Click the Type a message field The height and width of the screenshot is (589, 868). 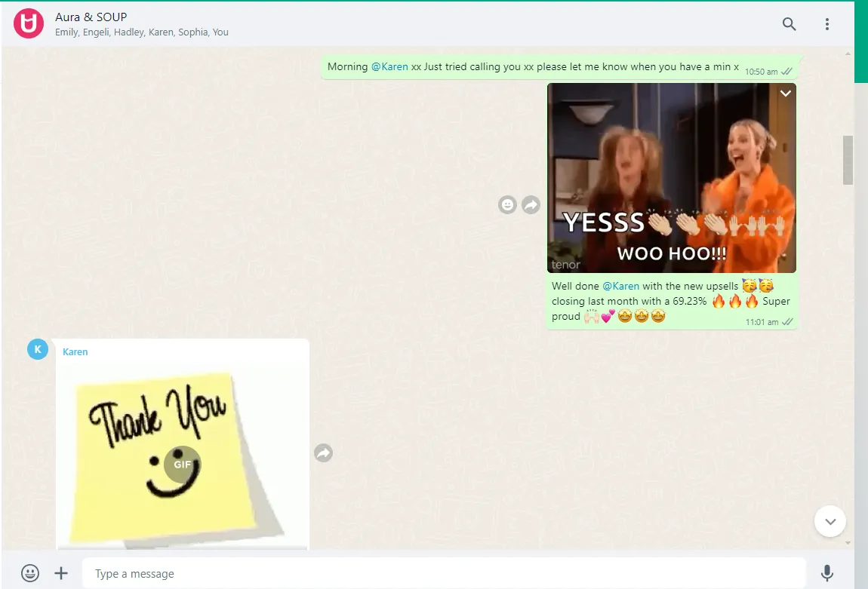coord(444,573)
